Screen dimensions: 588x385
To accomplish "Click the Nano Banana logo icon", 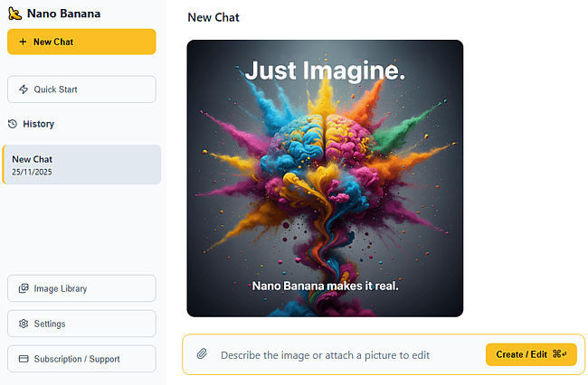I will (14, 14).
